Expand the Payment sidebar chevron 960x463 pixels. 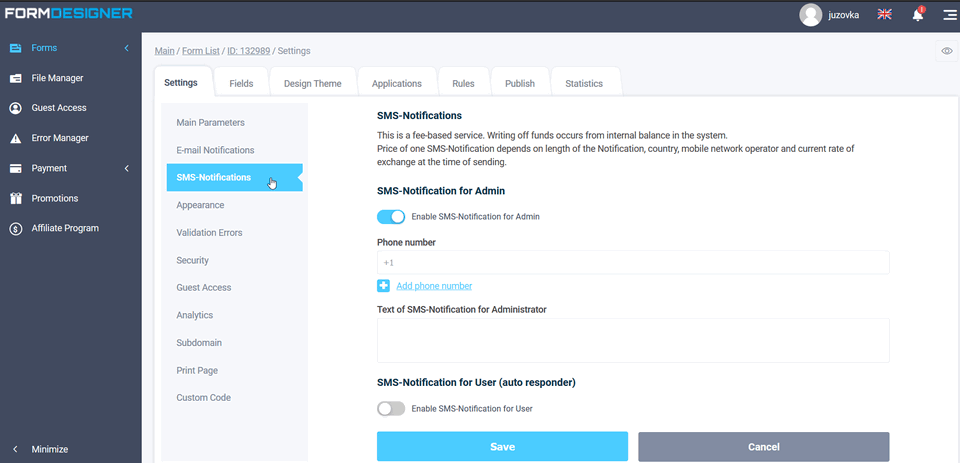coord(127,168)
